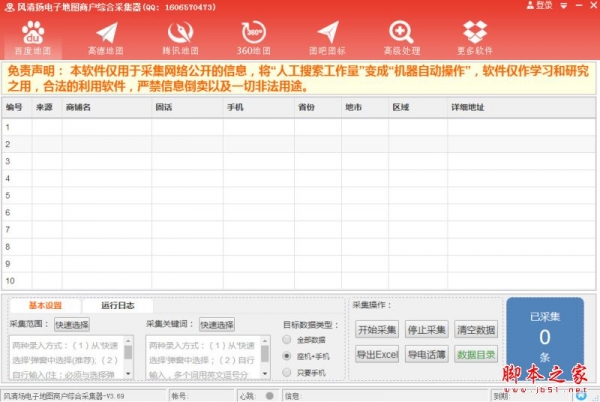
Task: Click the 清空数据 button
Action: click(x=476, y=329)
